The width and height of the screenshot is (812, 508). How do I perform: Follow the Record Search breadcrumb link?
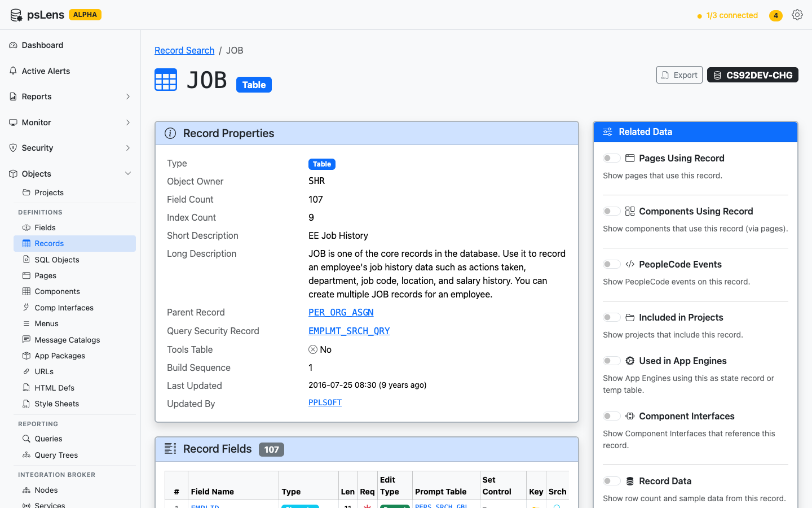click(184, 50)
